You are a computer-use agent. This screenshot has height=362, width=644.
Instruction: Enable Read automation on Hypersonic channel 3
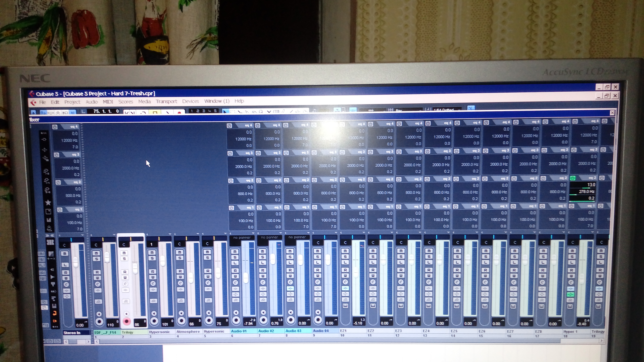tap(152, 271)
